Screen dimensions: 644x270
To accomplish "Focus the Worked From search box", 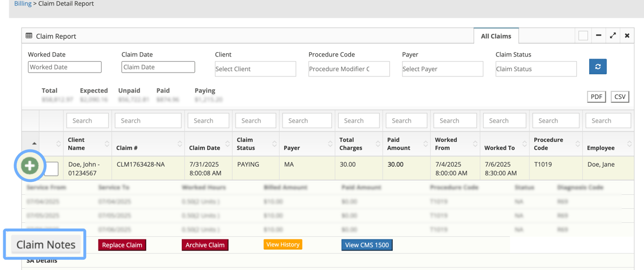I will [455, 120].
